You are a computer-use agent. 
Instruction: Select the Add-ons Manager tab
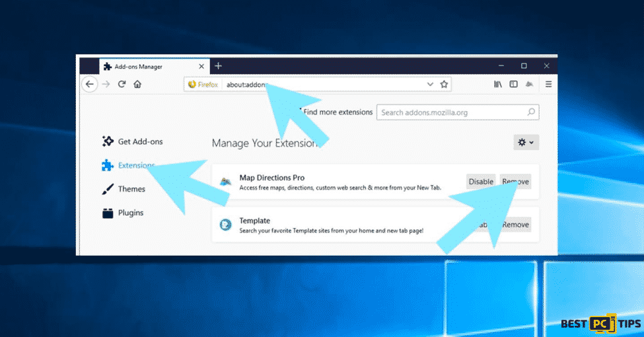[155, 66]
